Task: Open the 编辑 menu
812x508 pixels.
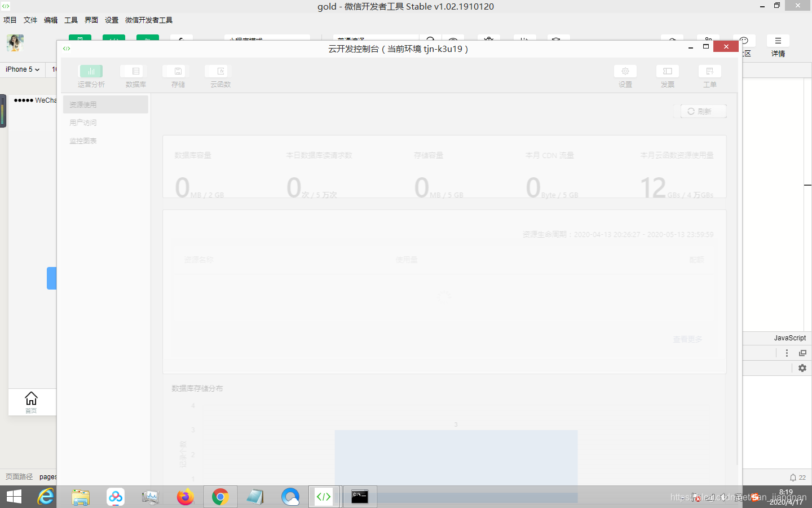Action: tap(51, 20)
